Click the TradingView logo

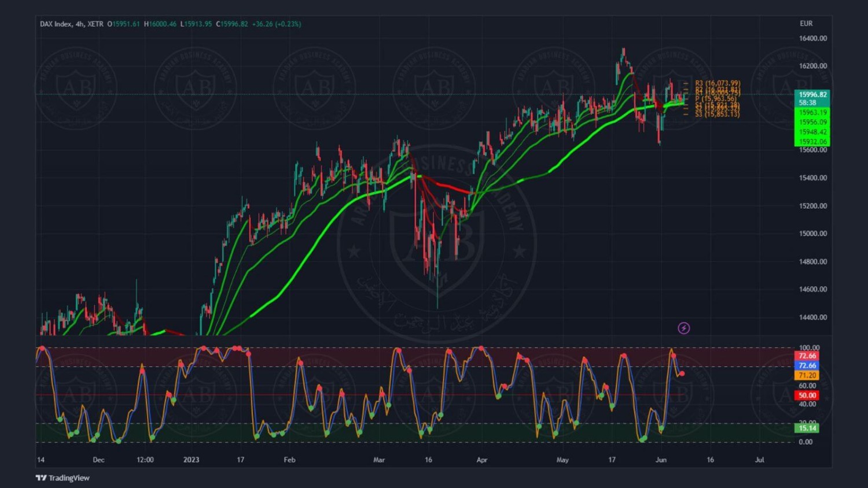[x=62, y=478]
